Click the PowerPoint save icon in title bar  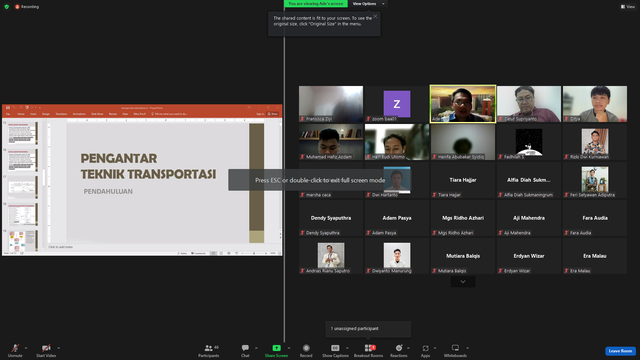tap(8, 108)
